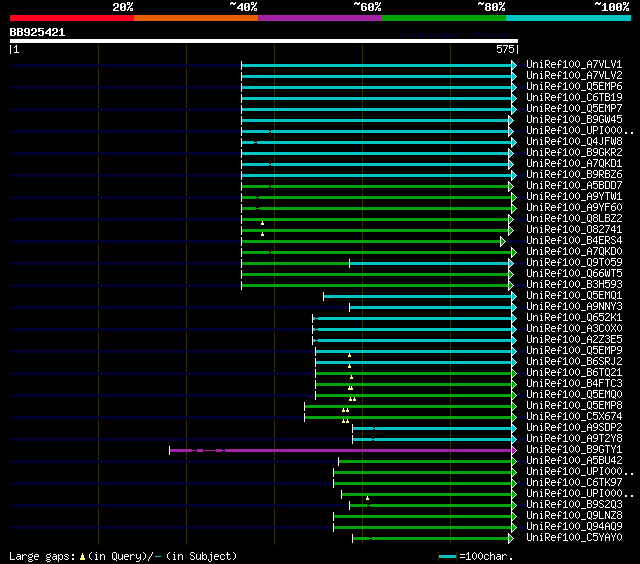Click the yellow gap marker under Q8LBZ2

pos(262,223)
